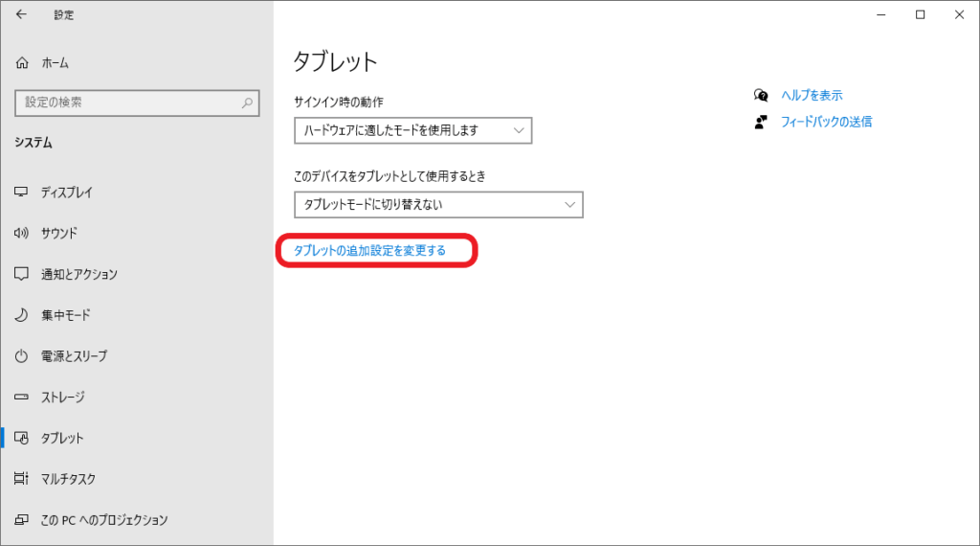Open the サインイン時の動作 dropdown
Image resolution: width=980 pixels, height=546 pixels.
pyautogui.click(x=412, y=130)
